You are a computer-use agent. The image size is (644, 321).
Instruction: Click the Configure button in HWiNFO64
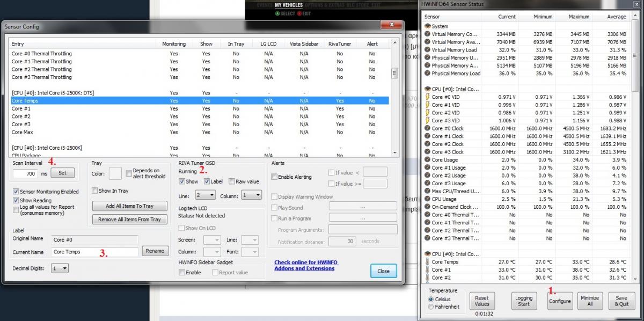pyautogui.click(x=560, y=301)
